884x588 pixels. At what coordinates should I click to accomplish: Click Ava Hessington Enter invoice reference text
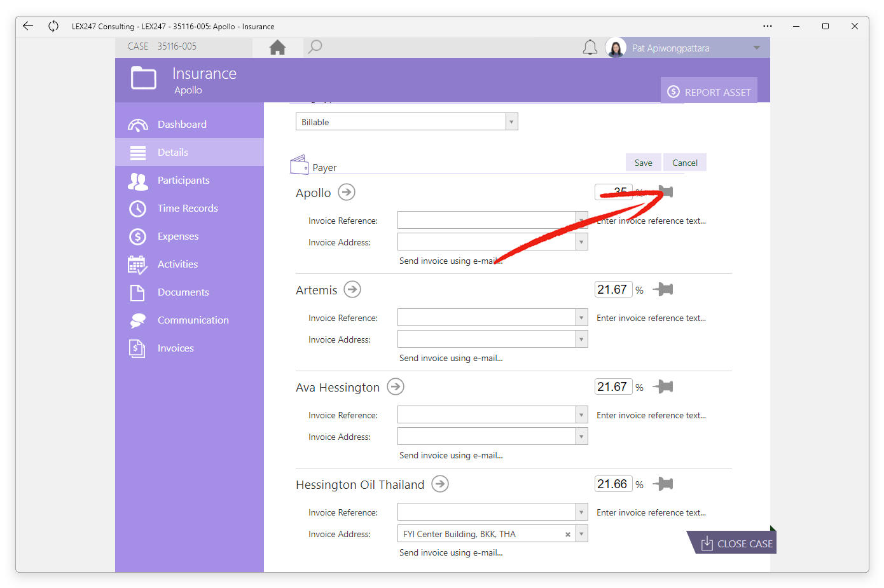(x=651, y=415)
